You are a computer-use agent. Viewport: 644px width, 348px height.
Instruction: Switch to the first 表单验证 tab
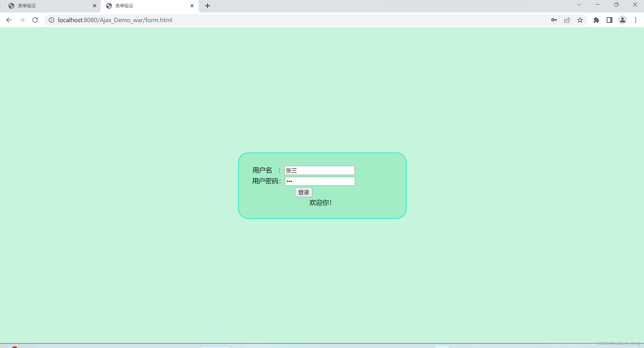[45, 6]
